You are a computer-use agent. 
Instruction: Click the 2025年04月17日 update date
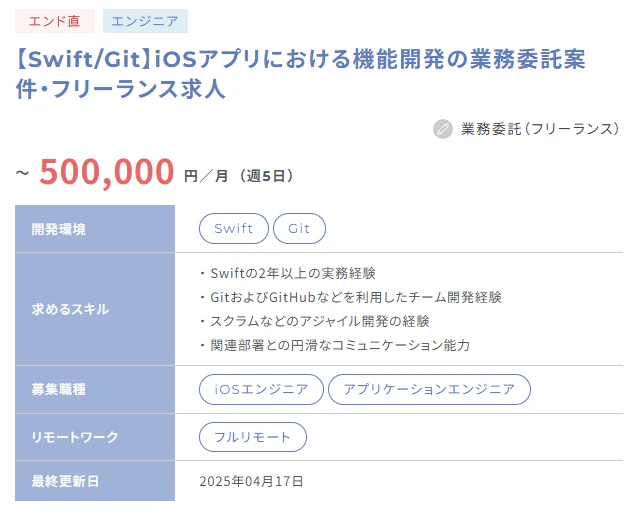[251, 481]
